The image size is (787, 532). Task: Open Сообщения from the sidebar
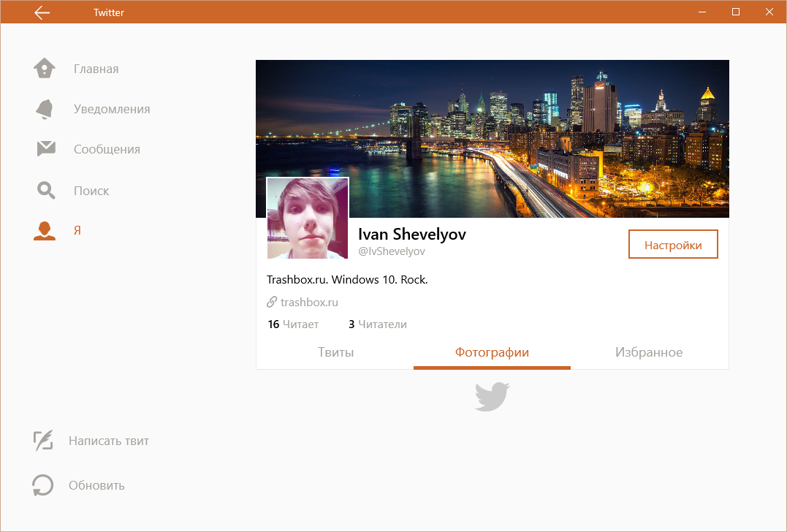click(107, 149)
